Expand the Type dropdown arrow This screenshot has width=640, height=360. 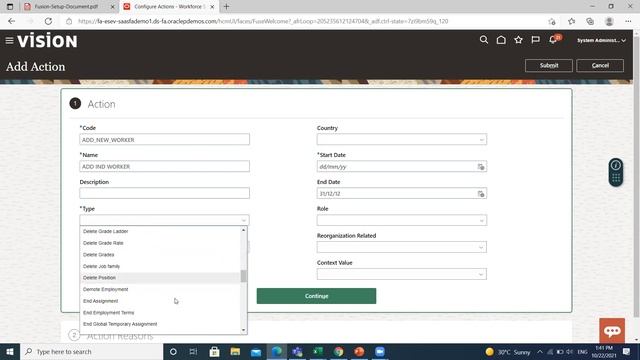(x=244, y=220)
